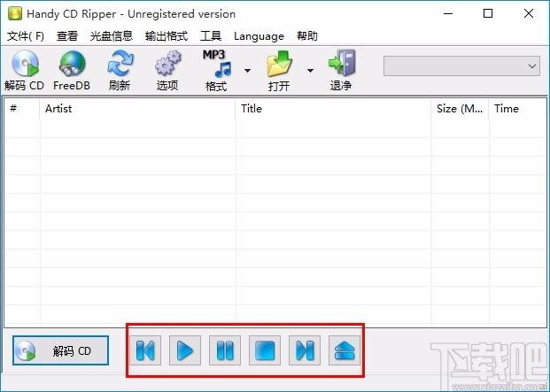Open the 输出格式 menu
The height and width of the screenshot is (392, 550).
pos(167,35)
